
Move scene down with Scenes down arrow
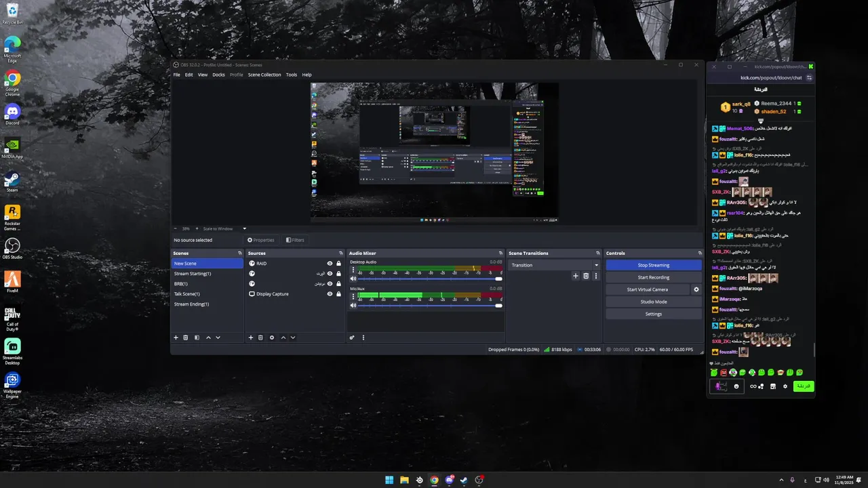[218, 338]
